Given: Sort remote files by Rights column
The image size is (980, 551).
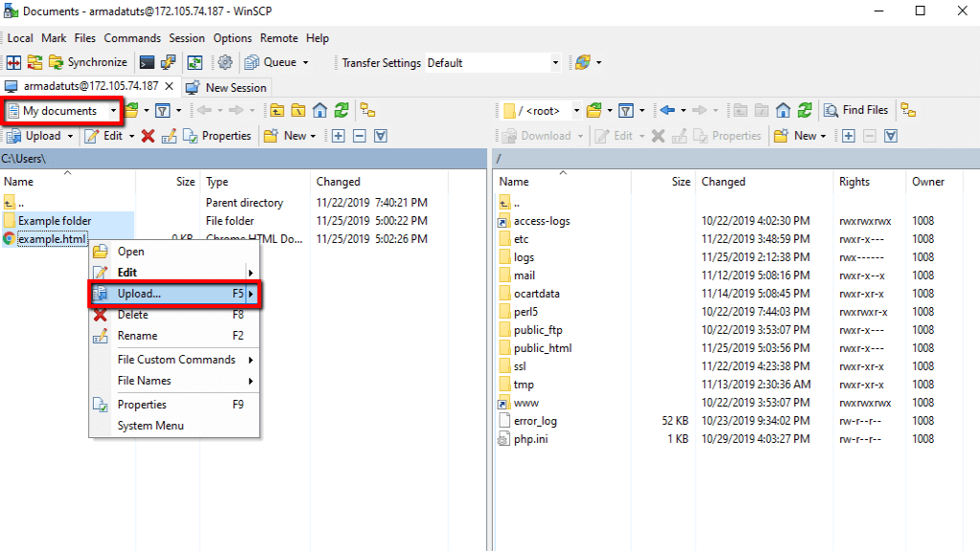Looking at the screenshot, I should pyautogui.click(x=855, y=182).
